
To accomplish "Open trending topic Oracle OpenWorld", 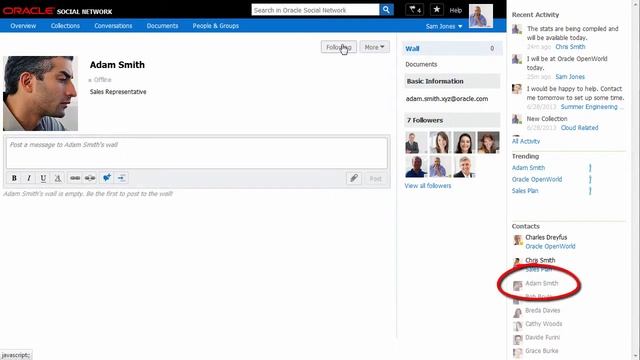I will click(x=537, y=179).
